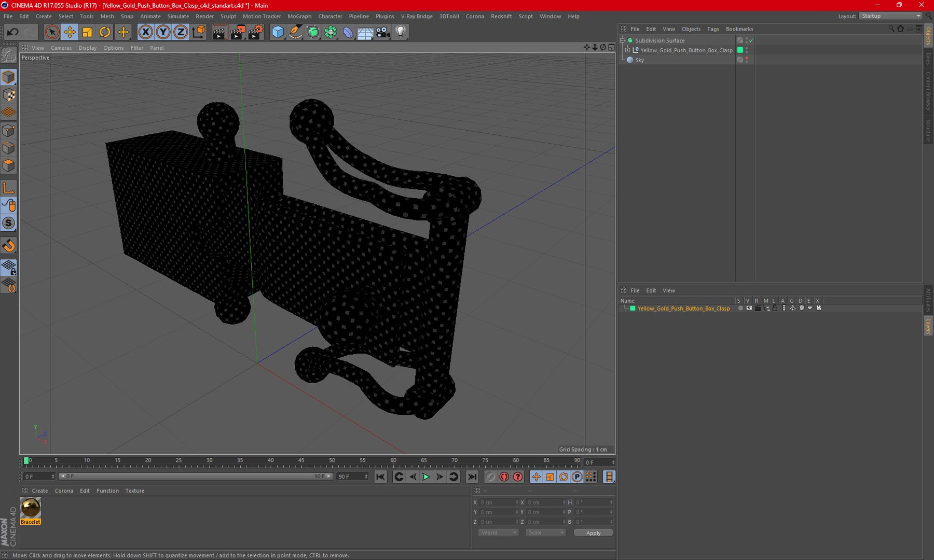Select the Move tool in top toolbar
The width and height of the screenshot is (934, 560).
(69, 32)
